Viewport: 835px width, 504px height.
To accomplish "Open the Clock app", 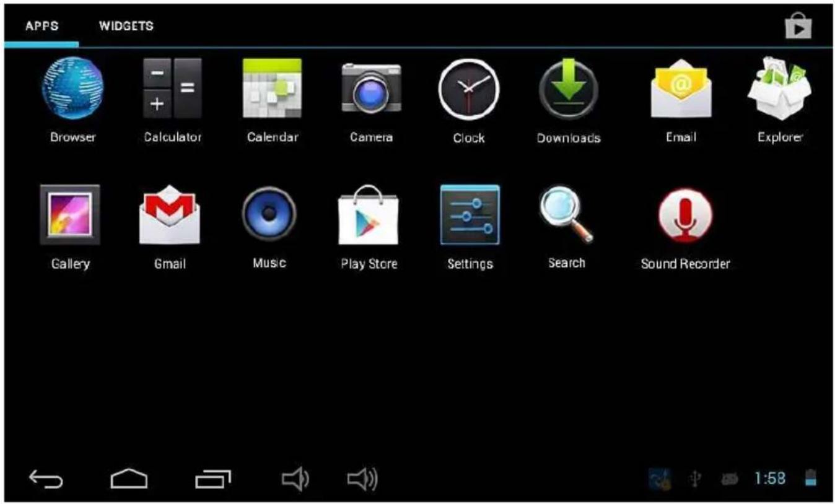I will click(468, 90).
